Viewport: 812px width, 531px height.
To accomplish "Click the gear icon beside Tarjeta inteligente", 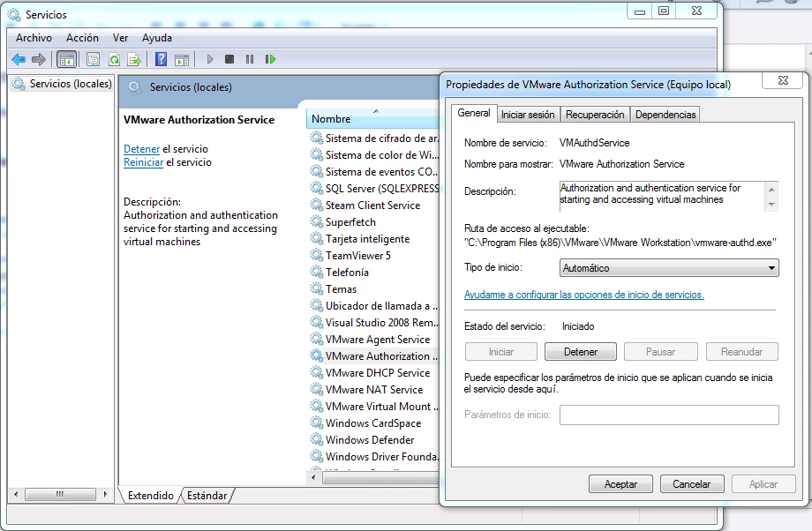I will click(316, 238).
